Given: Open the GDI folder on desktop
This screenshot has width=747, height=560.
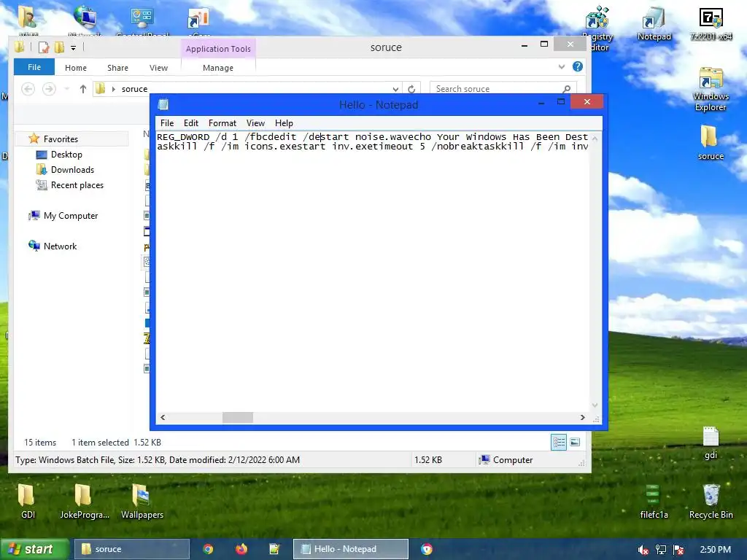Looking at the screenshot, I should point(28,502).
